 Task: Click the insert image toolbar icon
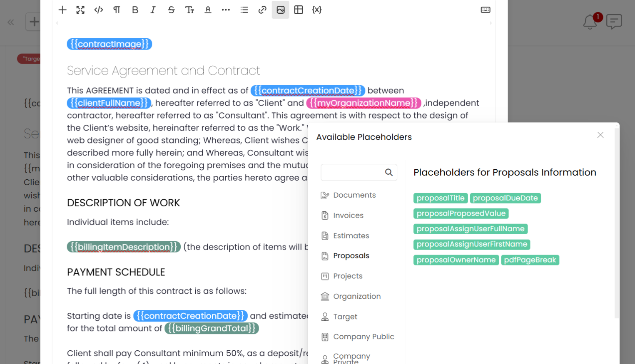tap(281, 10)
